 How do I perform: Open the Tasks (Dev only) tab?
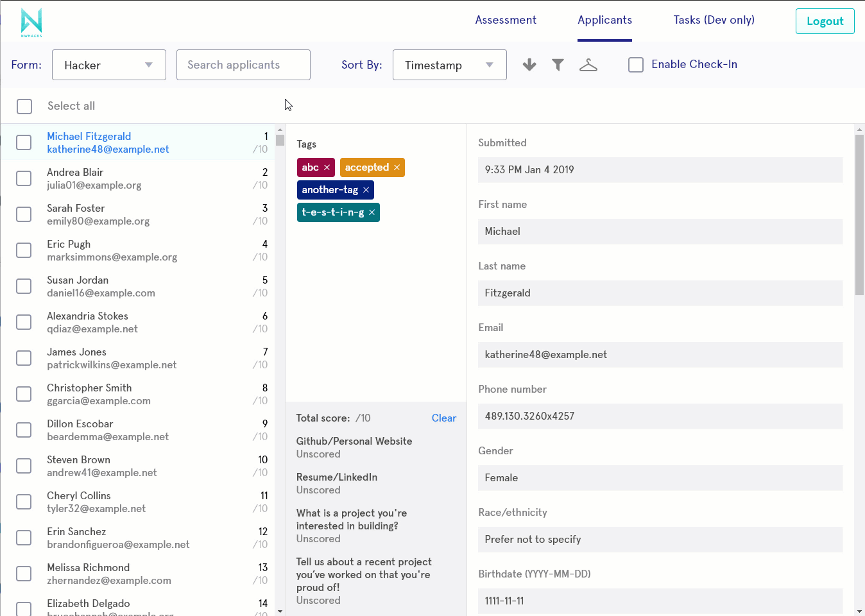tap(714, 20)
